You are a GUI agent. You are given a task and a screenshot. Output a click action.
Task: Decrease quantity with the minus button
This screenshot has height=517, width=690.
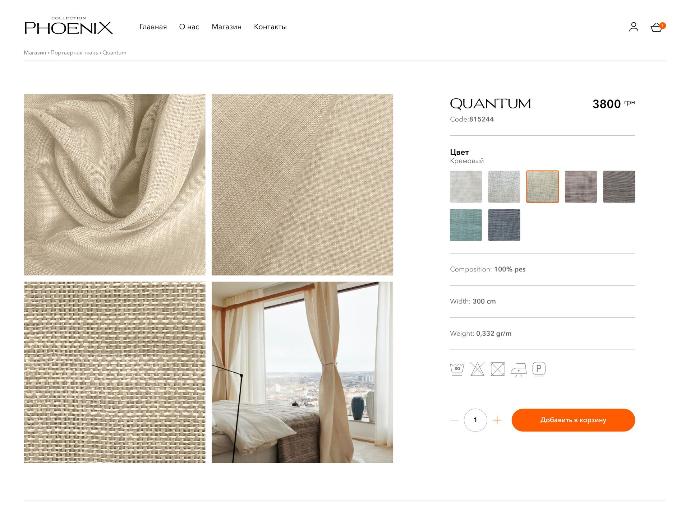click(x=454, y=420)
